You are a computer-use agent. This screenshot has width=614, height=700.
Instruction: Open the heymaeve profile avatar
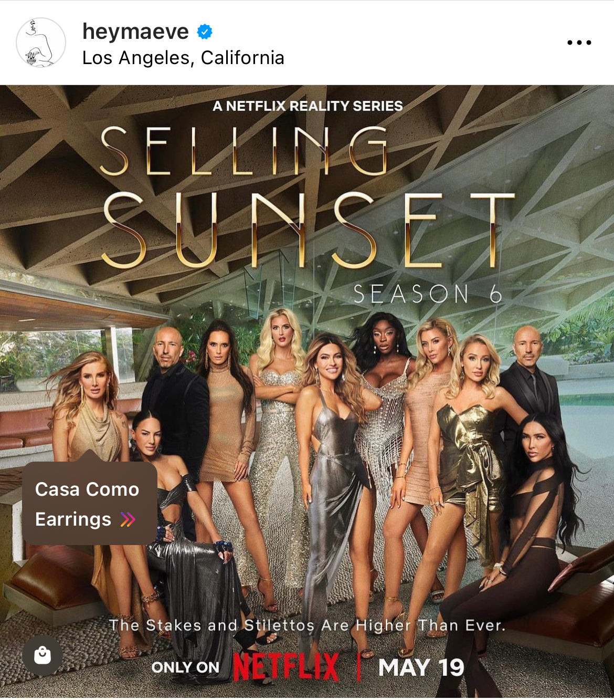click(x=41, y=43)
